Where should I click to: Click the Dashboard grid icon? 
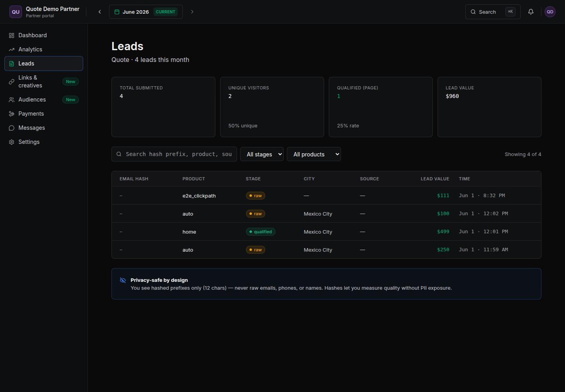11,35
